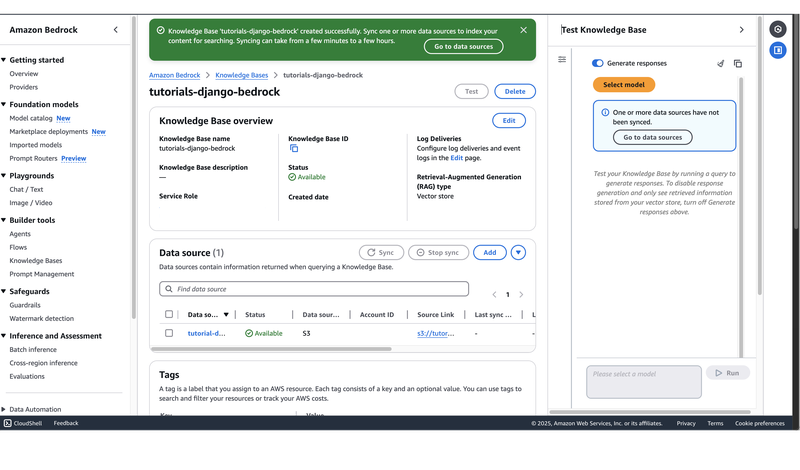Viewport: 800px width, 470px height.
Task: Click the dark circular icon in right rail
Action: 778,29
